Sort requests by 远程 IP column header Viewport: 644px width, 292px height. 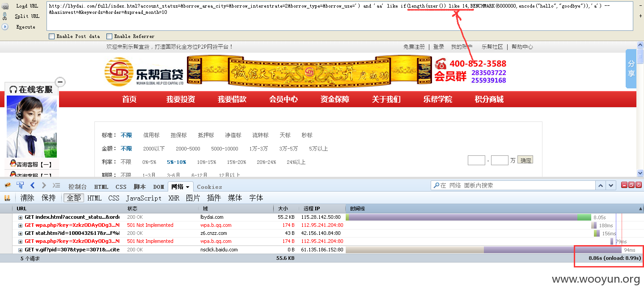tap(322, 209)
